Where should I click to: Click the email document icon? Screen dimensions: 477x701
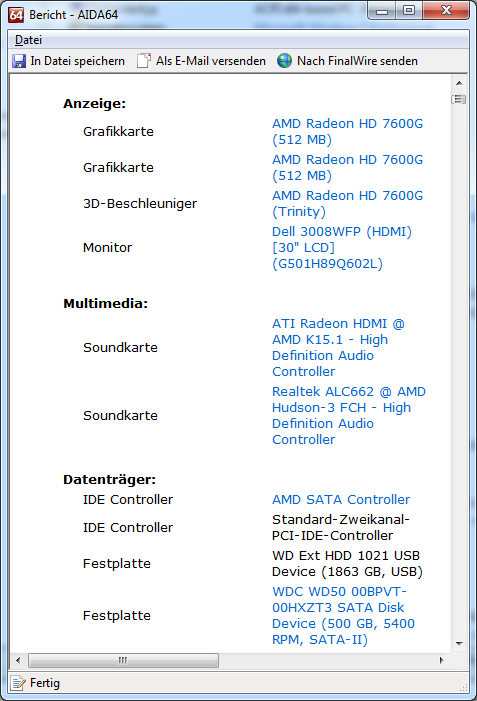pos(144,61)
